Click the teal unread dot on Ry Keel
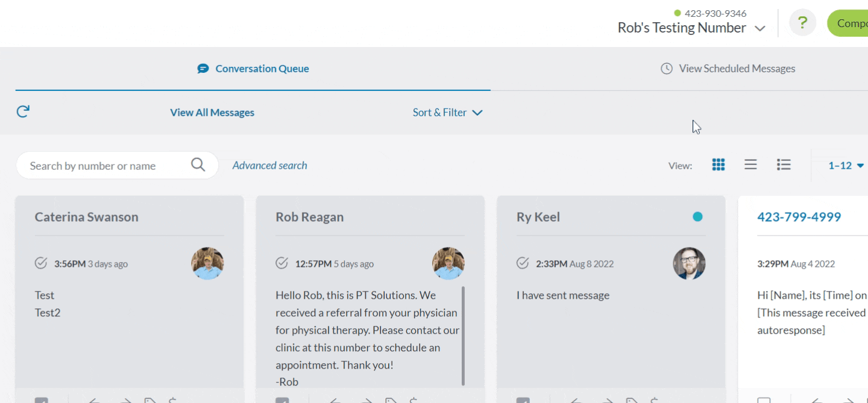868x403 pixels. coord(697,217)
